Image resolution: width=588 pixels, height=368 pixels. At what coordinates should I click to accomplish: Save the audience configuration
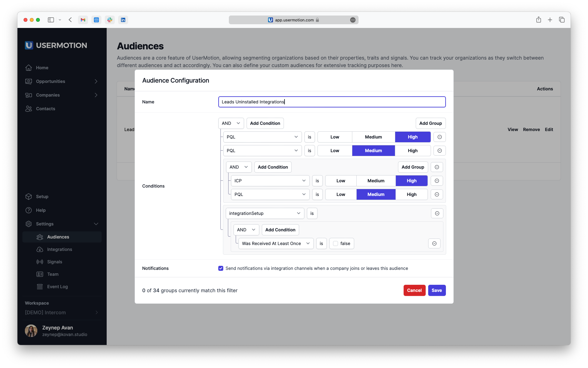click(x=437, y=290)
